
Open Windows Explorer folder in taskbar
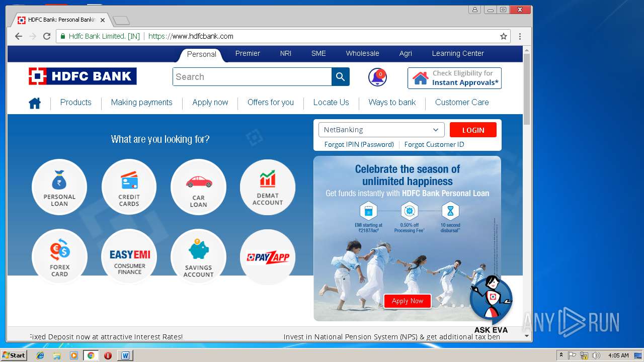click(57, 355)
